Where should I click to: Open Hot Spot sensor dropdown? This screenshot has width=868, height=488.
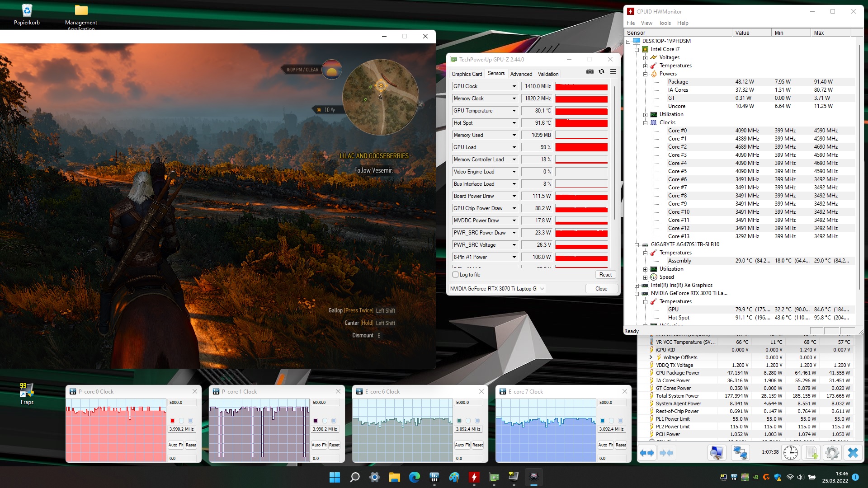click(514, 123)
